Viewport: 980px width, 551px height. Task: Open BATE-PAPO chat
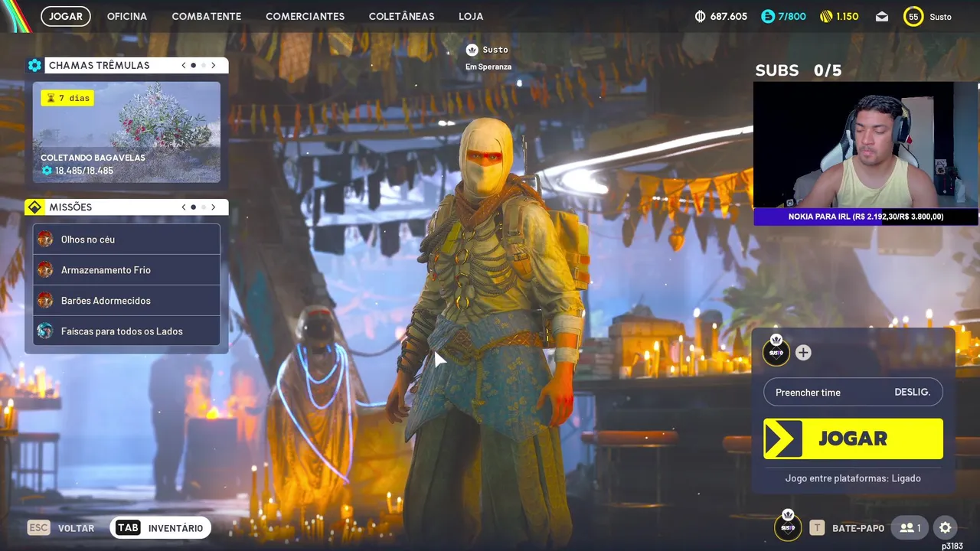click(x=847, y=528)
